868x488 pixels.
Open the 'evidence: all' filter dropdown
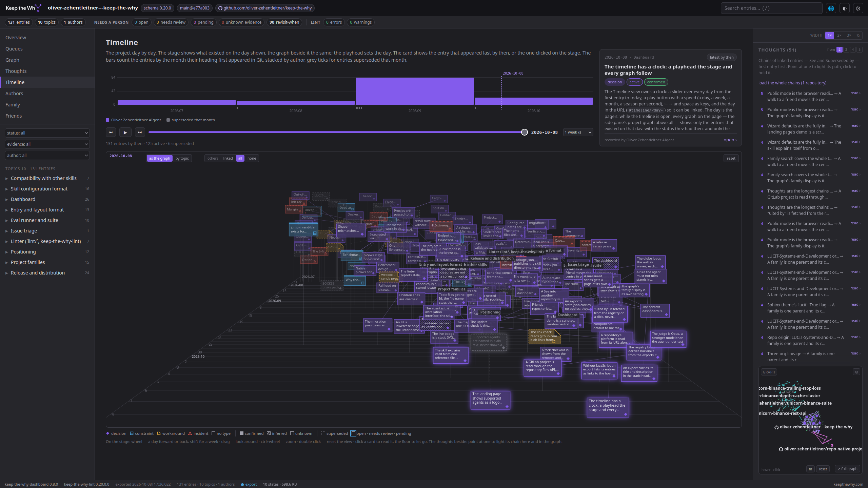47,144
